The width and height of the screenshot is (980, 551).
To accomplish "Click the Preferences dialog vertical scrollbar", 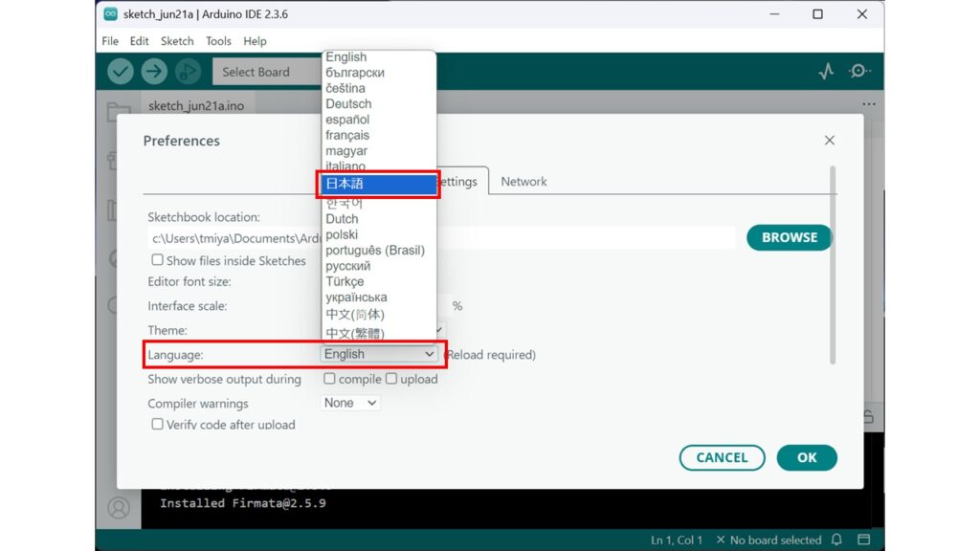I will pyautogui.click(x=833, y=265).
